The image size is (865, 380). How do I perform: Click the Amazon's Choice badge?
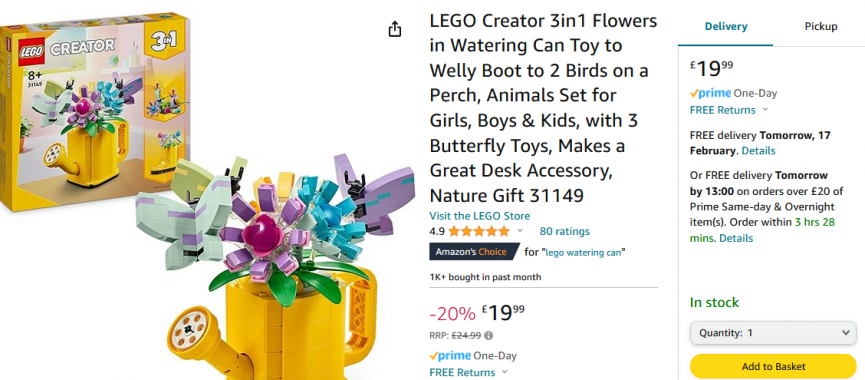click(474, 252)
